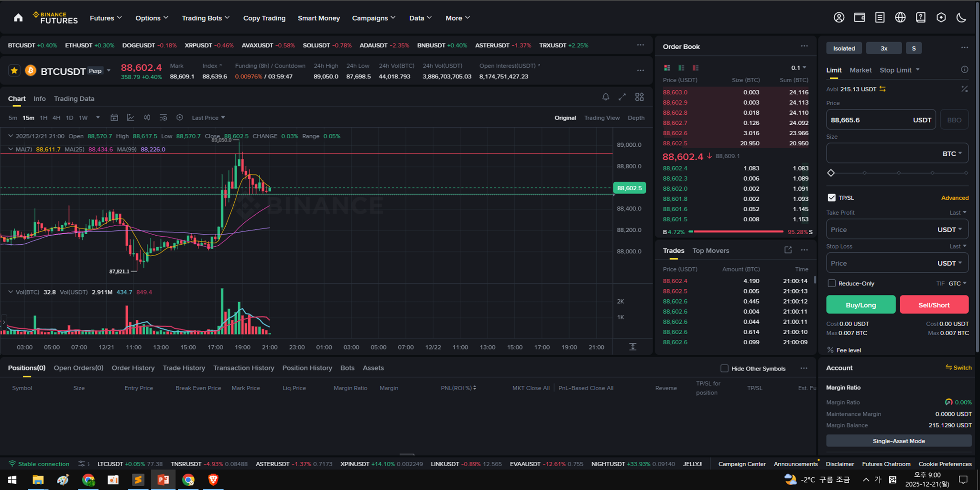
Task: Click the Sell/Short button
Action: 934,305
